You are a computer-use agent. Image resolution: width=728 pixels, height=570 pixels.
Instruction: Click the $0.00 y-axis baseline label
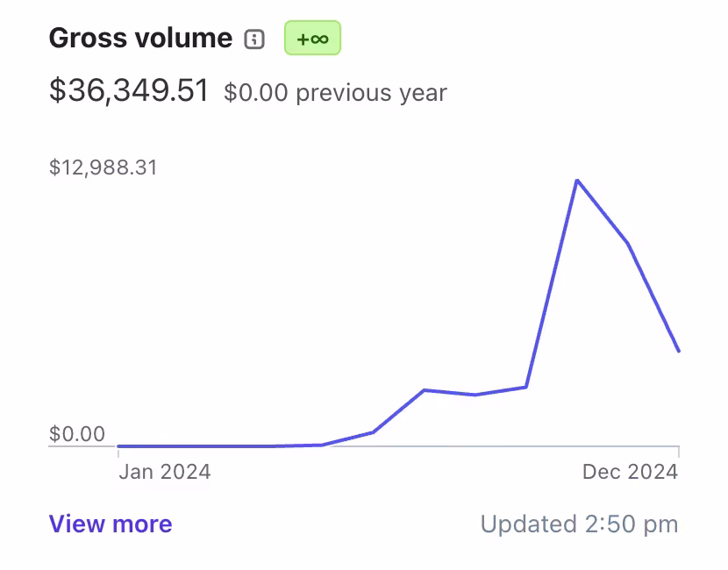click(x=77, y=434)
